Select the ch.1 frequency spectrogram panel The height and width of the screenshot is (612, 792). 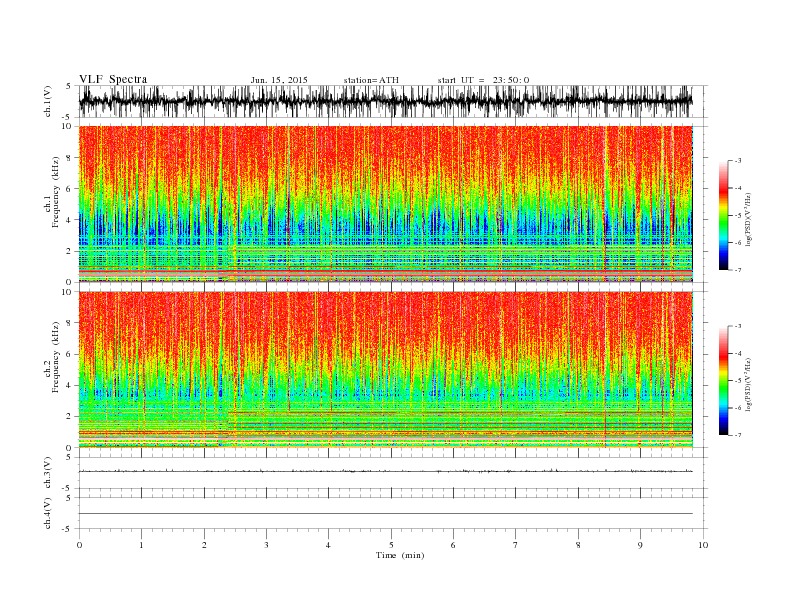(386, 204)
